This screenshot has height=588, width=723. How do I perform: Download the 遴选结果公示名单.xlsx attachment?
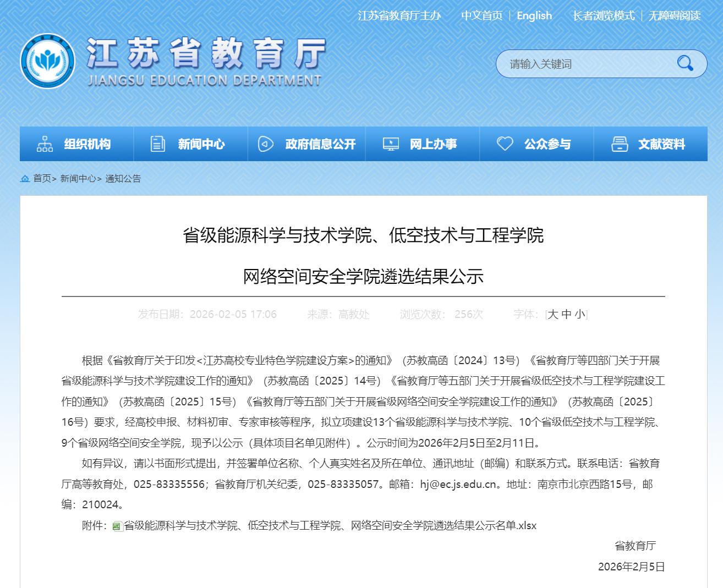pyautogui.click(x=330, y=526)
